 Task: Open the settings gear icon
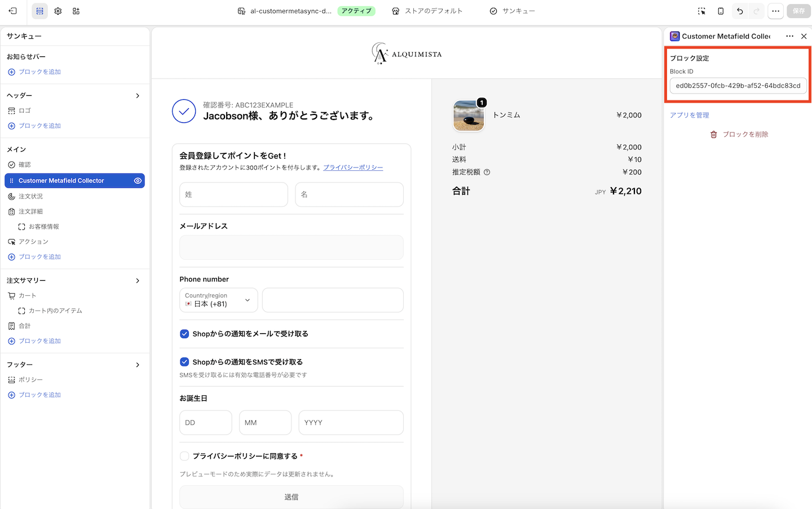click(x=58, y=11)
